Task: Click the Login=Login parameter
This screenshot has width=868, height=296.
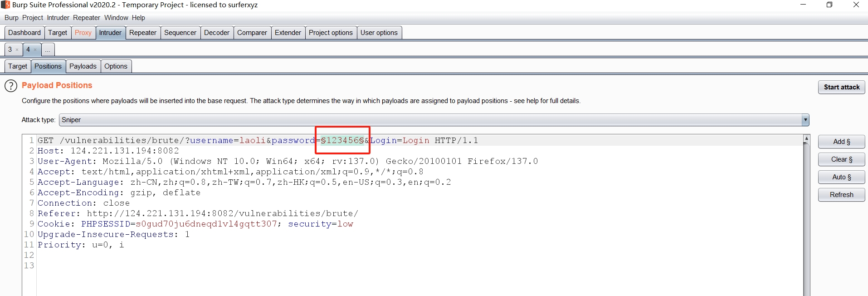Action: [x=400, y=140]
